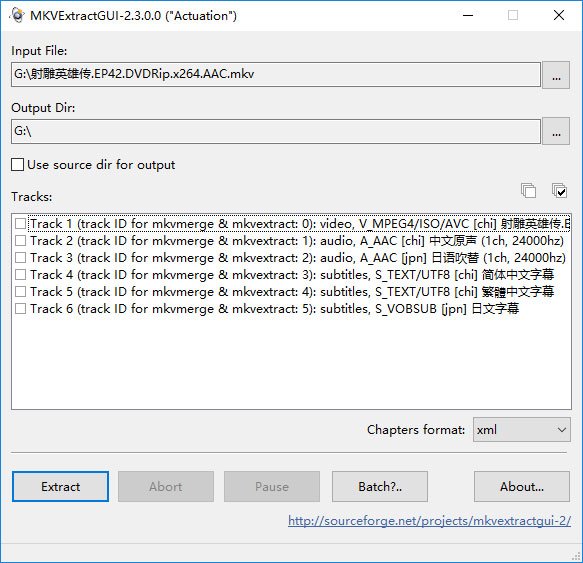Browse for output directory with ellipsis button
This screenshot has height=563, width=583.
(556, 131)
